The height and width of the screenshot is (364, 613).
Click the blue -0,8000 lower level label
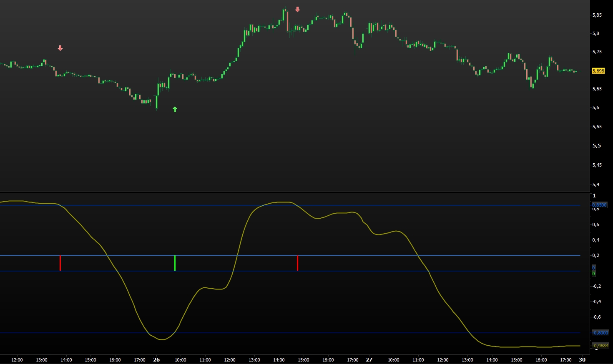click(600, 333)
